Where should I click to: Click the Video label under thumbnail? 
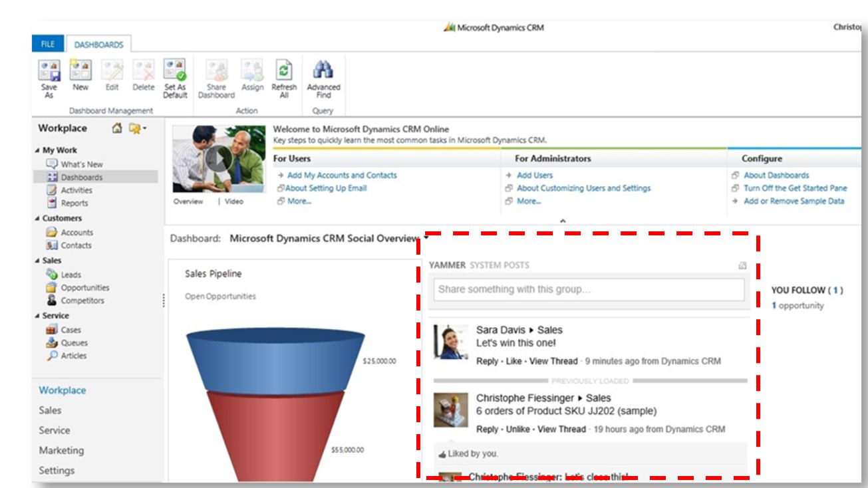click(x=233, y=201)
